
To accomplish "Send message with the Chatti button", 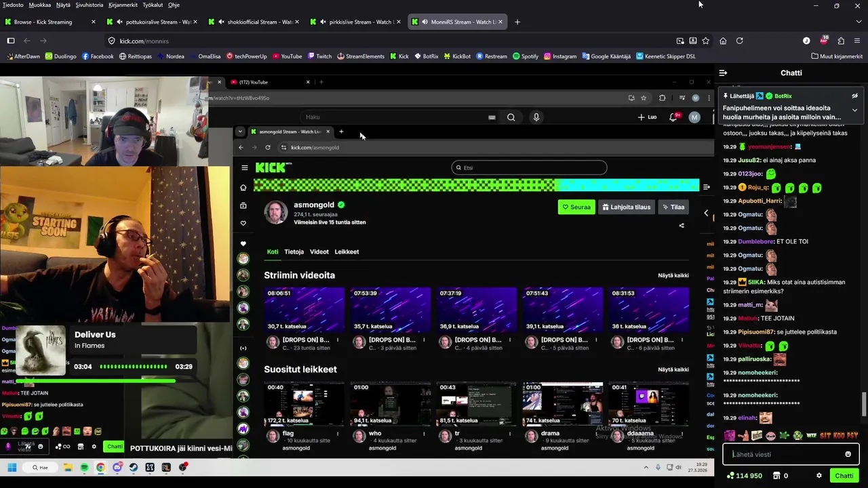I will point(844,476).
